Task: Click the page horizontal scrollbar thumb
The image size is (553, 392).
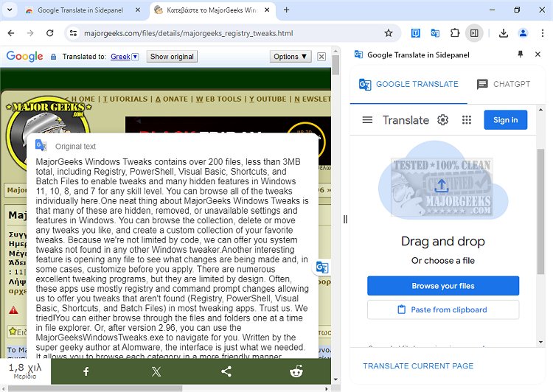Action: [95, 388]
